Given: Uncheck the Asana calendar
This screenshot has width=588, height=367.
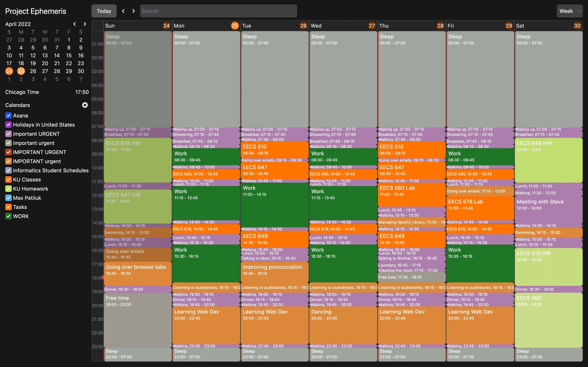Looking at the screenshot, I should (x=8, y=115).
